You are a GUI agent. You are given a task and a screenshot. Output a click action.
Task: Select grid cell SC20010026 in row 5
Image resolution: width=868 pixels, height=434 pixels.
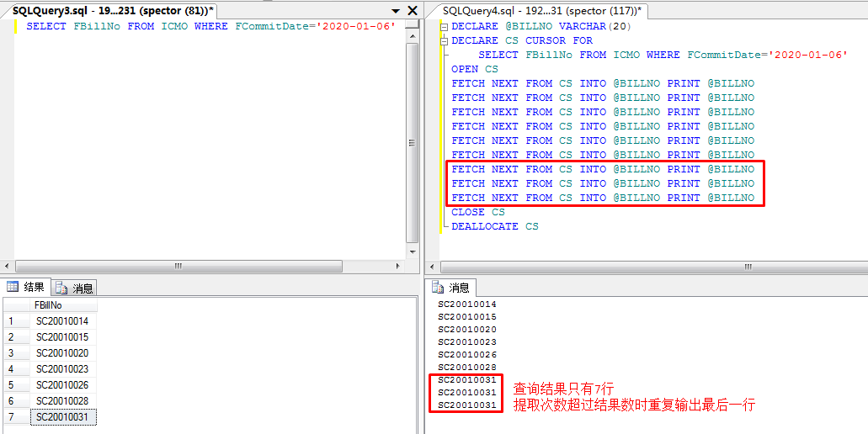click(64, 385)
